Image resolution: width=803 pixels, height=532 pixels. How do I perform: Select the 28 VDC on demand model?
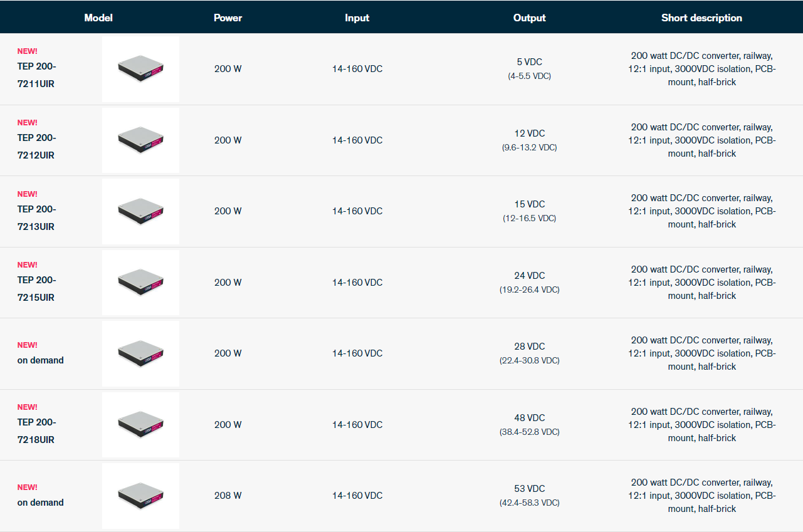click(x=41, y=360)
